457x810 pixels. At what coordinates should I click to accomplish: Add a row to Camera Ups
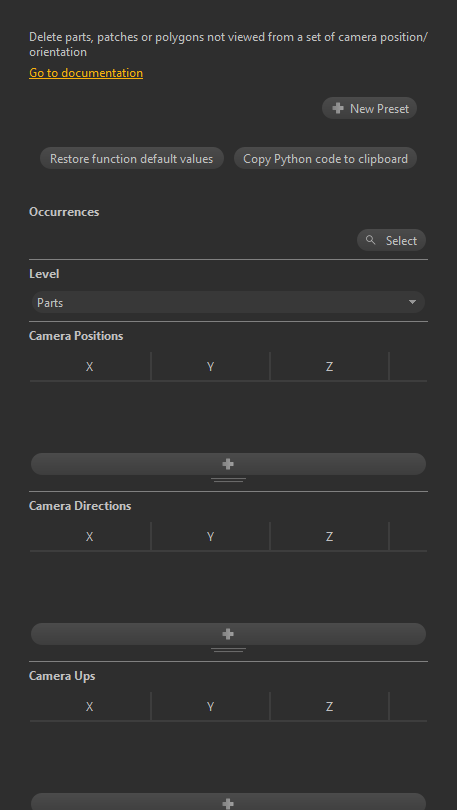[x=228, y=803]
